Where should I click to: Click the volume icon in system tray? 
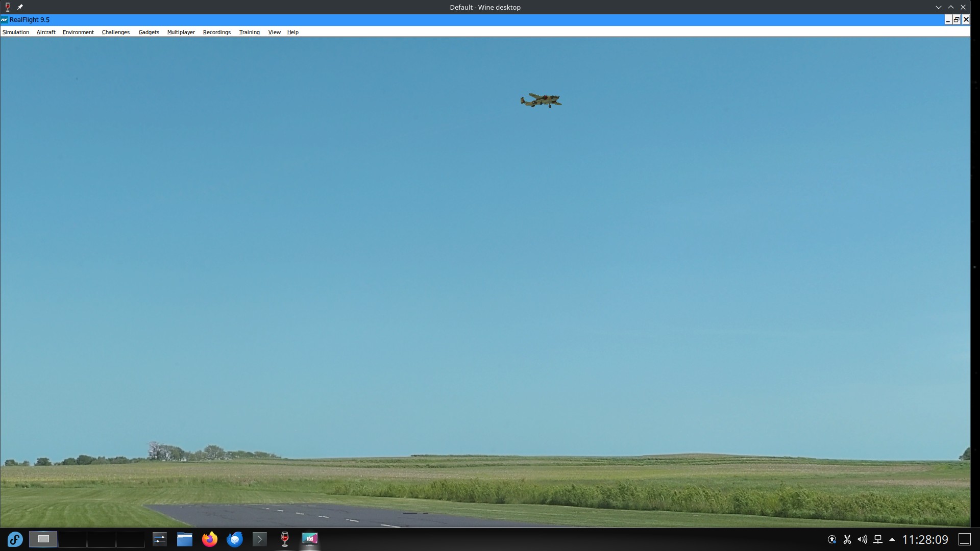863,539
